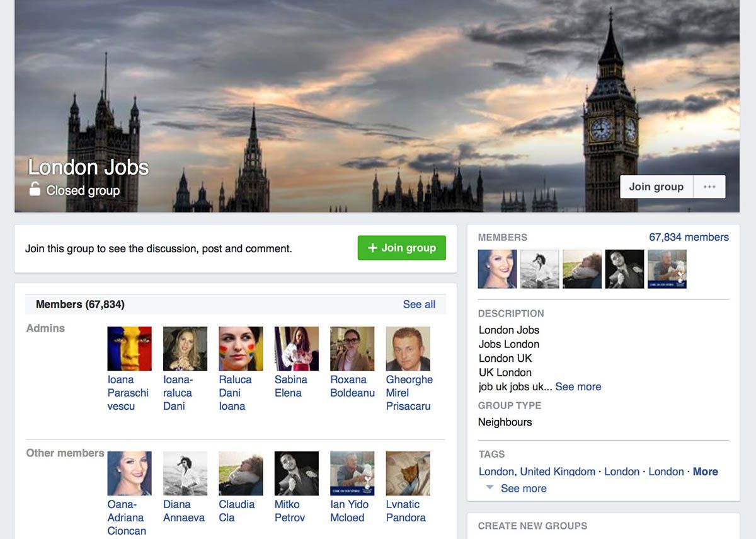Click the Gheorghe Mirel Prisacaru name link

409,393
